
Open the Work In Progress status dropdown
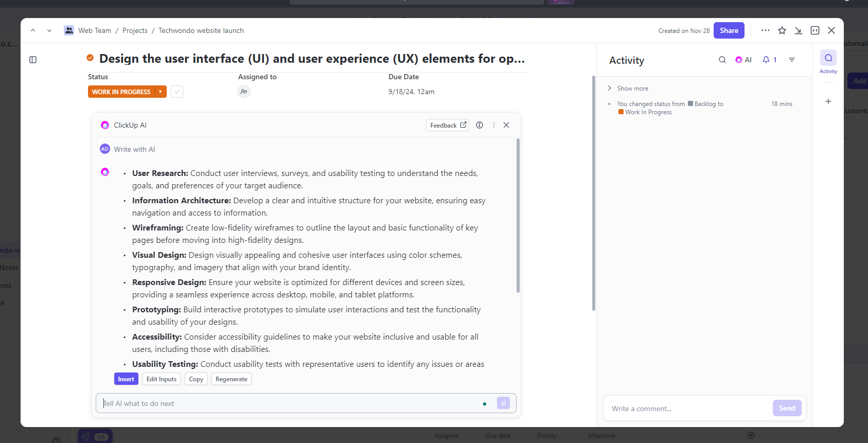point(161,92)
